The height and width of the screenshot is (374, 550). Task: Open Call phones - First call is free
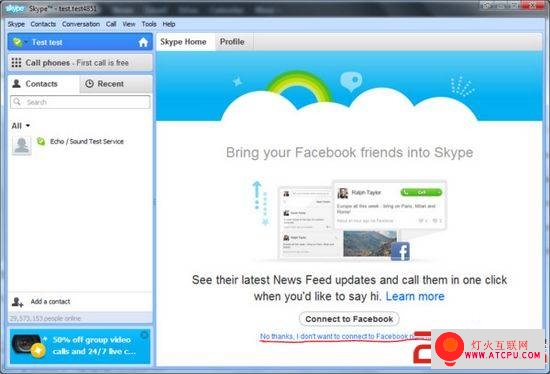pyautogui.click(x=80, y=63)
